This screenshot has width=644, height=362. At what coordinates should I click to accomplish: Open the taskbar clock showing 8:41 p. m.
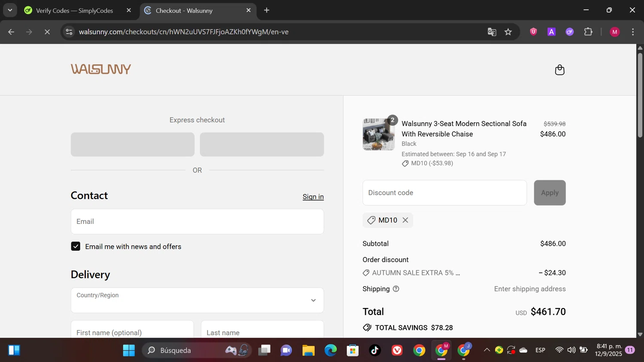609,350
